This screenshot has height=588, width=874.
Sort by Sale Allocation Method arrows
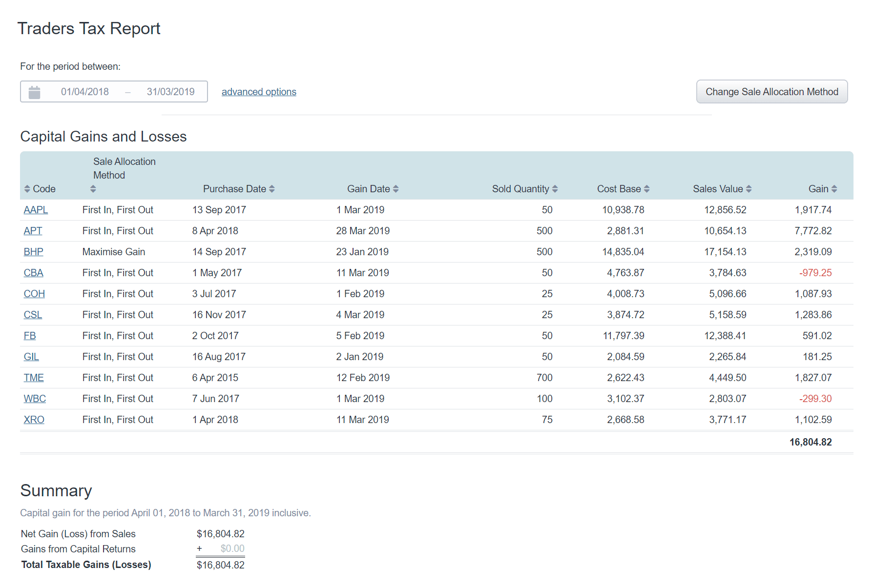93,189
